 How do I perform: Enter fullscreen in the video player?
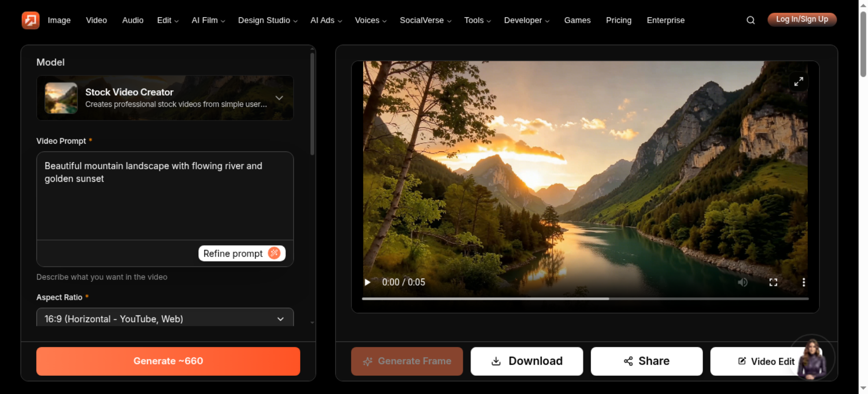coord(773,282)
